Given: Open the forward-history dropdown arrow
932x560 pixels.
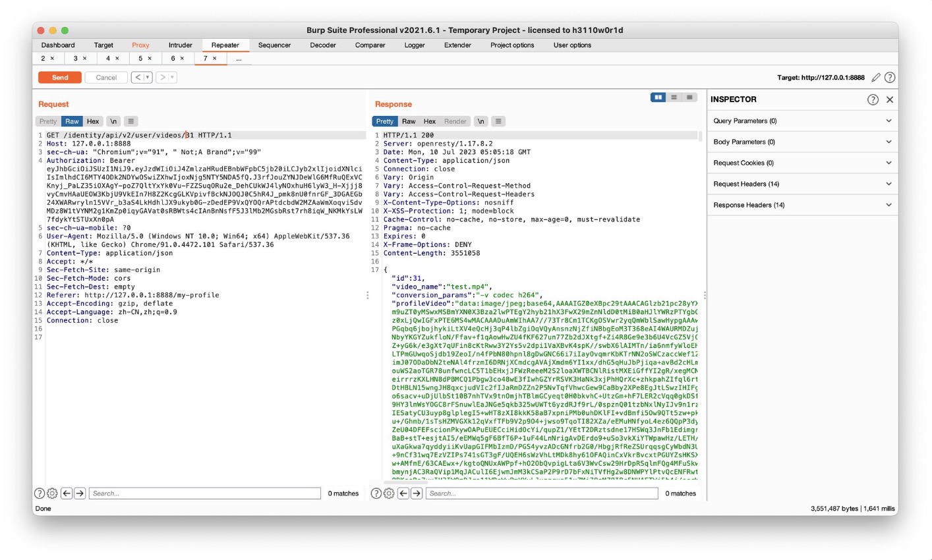Looking at the screenshot, I should (x=173, y=78).
